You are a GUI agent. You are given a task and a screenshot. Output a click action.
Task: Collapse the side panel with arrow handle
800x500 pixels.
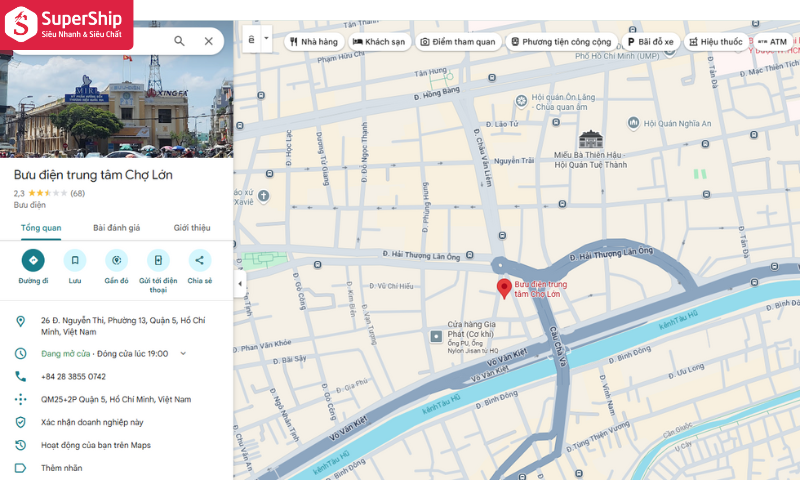240,284
